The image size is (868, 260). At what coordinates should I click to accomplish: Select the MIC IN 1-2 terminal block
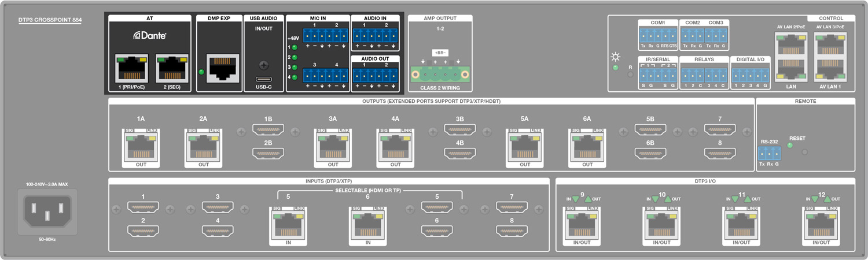tap(325, 35)
